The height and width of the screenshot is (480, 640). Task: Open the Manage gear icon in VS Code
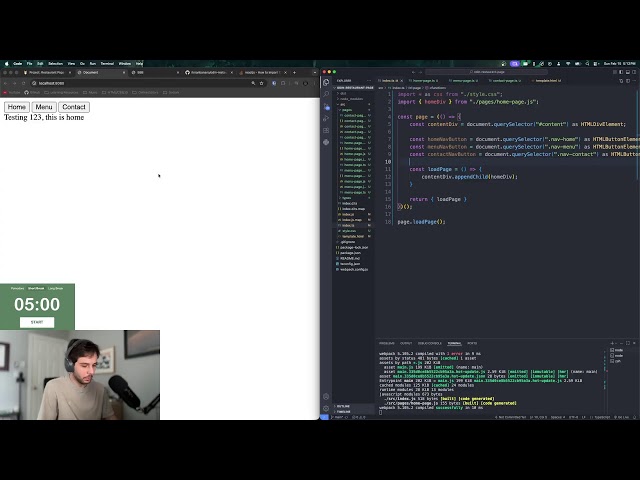(x=326, y=408)
